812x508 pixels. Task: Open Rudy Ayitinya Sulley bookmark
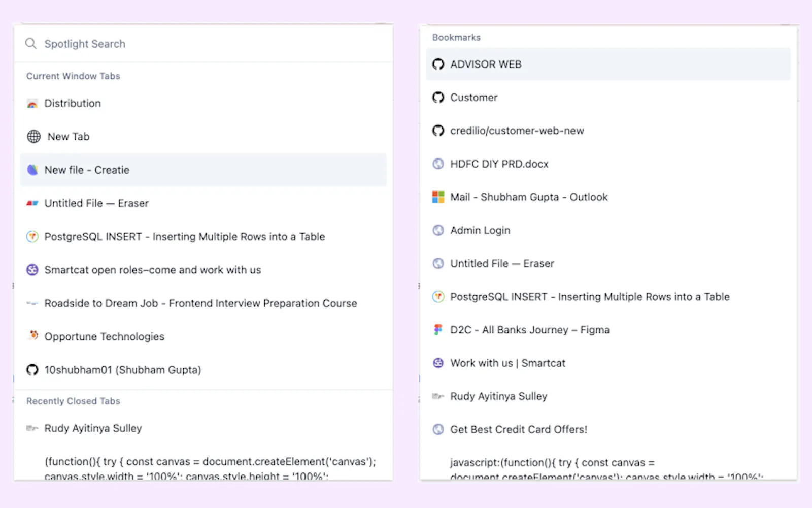[608, 396]
